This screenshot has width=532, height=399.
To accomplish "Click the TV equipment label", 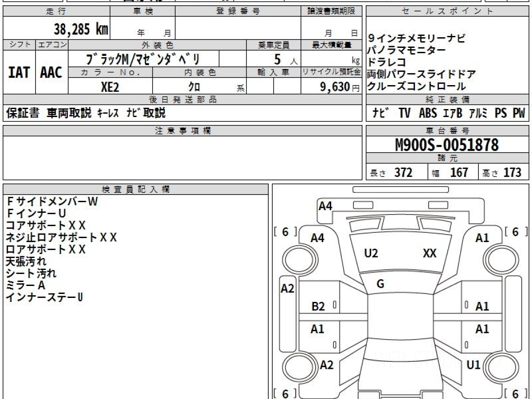I will point(404,113).
